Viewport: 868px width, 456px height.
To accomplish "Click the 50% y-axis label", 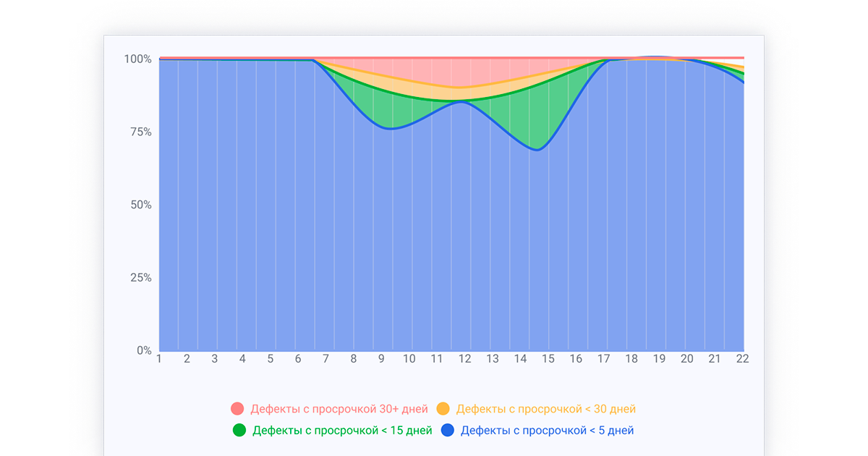I will (140, 205).
